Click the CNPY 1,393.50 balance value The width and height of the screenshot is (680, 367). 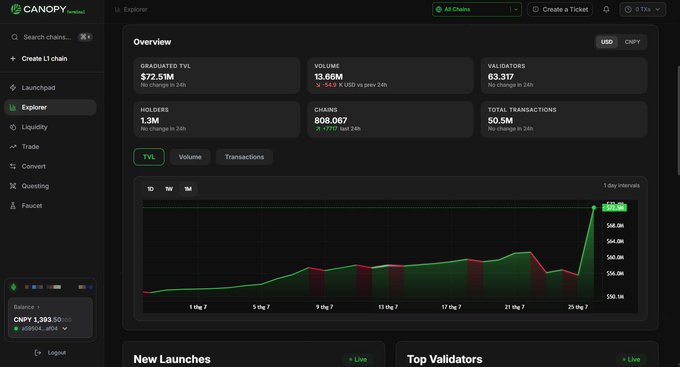point(42,320)
